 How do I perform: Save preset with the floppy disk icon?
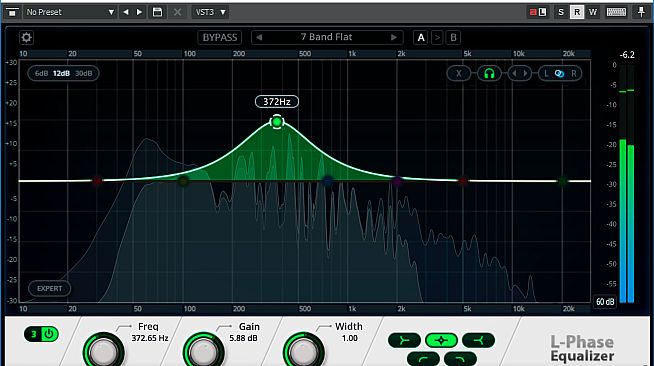(x=157, y=12)
